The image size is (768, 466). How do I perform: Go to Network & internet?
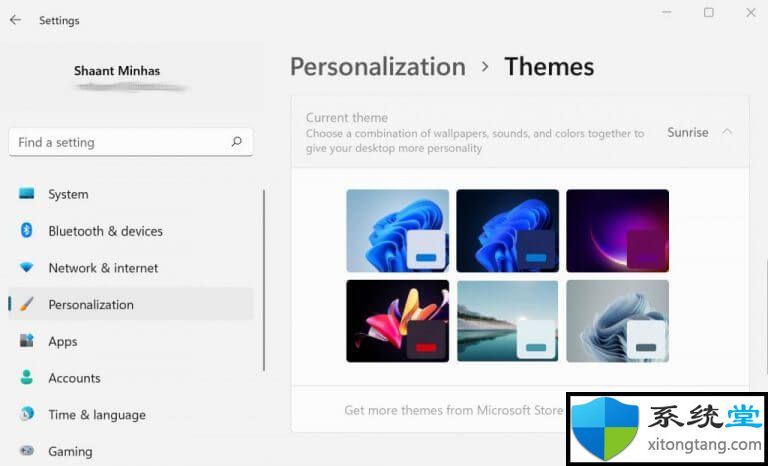tap(103, 268)
